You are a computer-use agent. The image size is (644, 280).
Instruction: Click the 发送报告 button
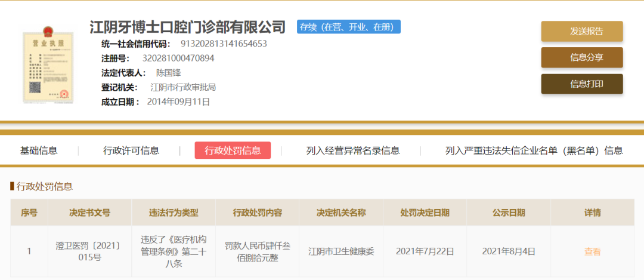point(582,31)
